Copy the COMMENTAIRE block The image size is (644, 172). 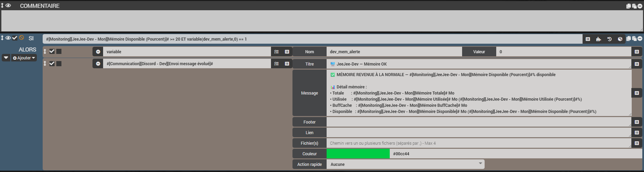click(628, 6)
